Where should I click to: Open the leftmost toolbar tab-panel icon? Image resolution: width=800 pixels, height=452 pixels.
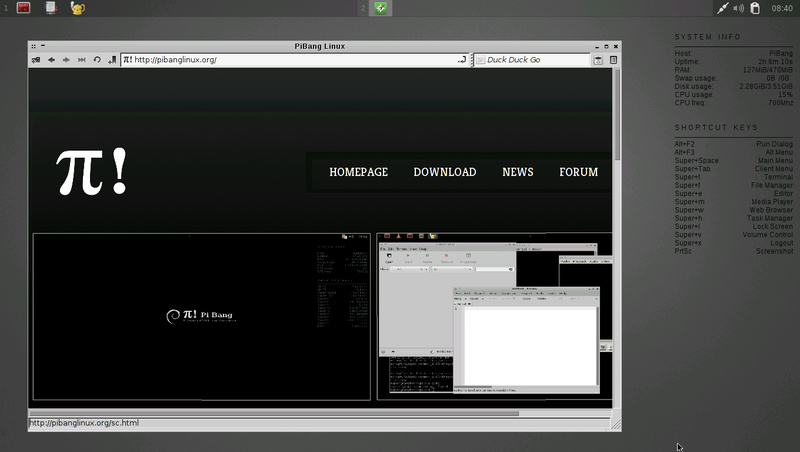coord(36,60)
